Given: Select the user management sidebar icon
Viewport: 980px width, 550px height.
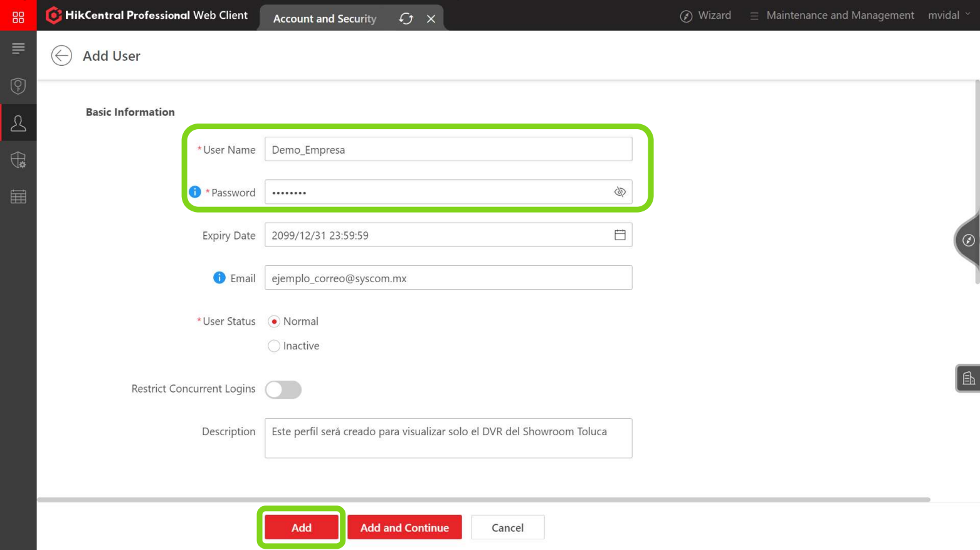Looking at the screenshot, I should click(18, 123).
